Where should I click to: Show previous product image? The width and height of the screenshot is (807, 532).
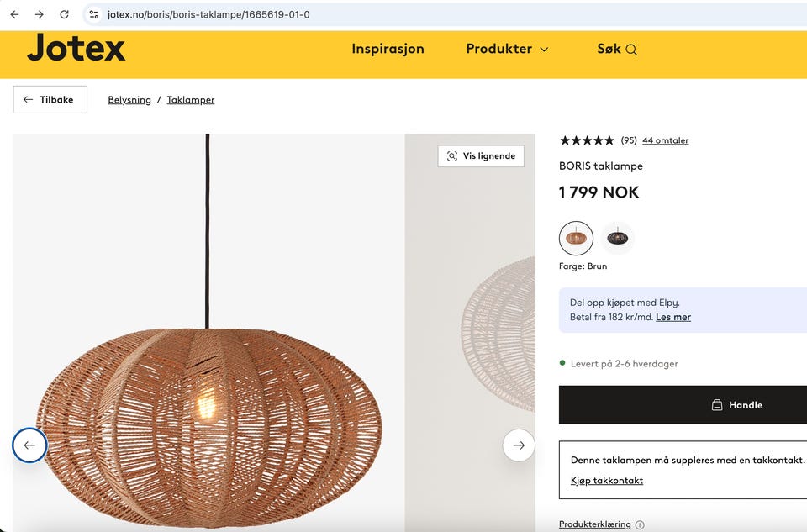tap(29, 445)
